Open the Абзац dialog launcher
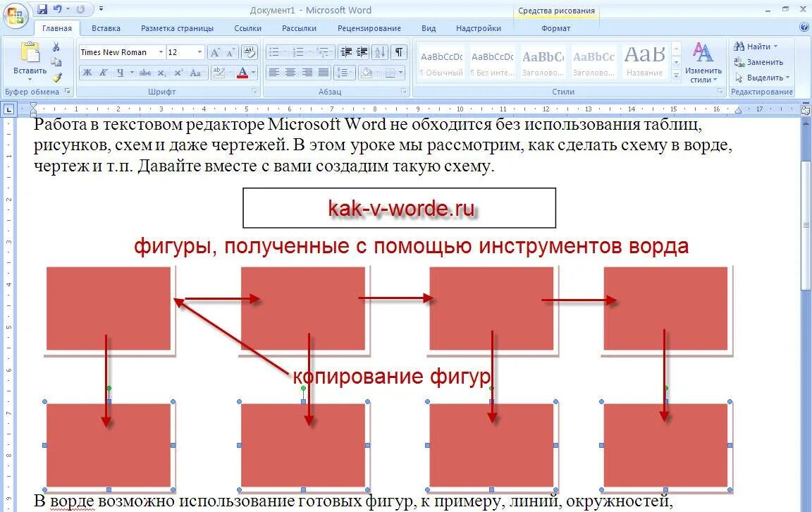 click(x=403, y=91)
